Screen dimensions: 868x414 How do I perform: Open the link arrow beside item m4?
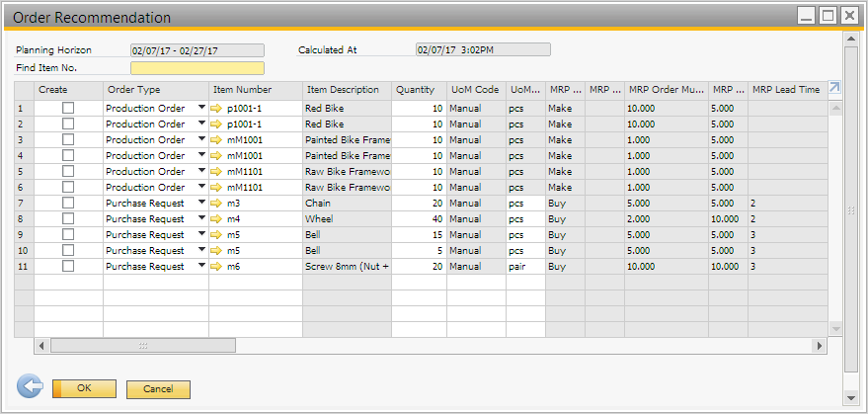click(217, 219)
